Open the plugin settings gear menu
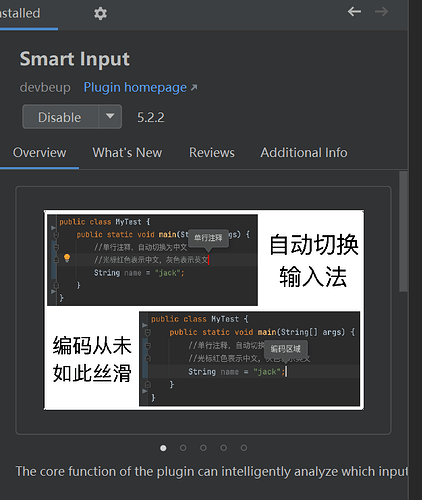Viewport: 422px width, 500px height. pos(100,14)
